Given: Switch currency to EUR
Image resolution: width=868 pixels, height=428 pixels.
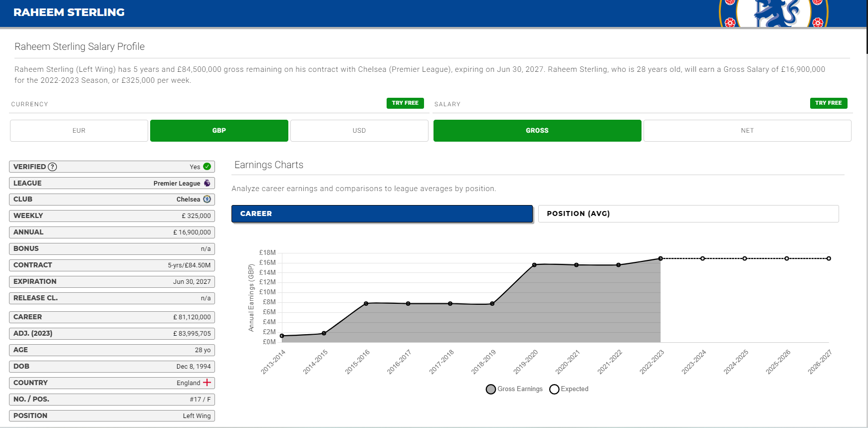Looking at the screenshot, I should point(79,131).
